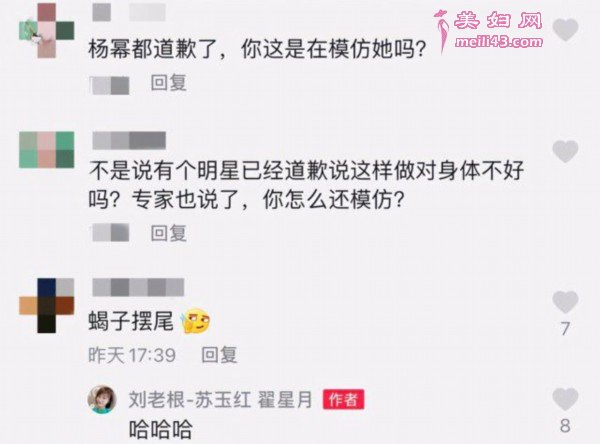This screenshot has width=600, height=444.
Task: Reply to the 杨幂都道歉了 comment
Action: [x=169, y=83]
